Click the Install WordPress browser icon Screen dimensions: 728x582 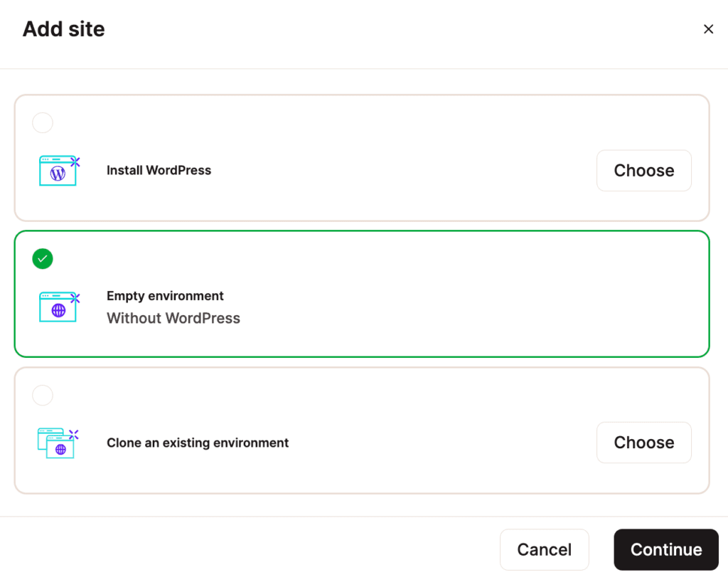click(x=58, y=170)
